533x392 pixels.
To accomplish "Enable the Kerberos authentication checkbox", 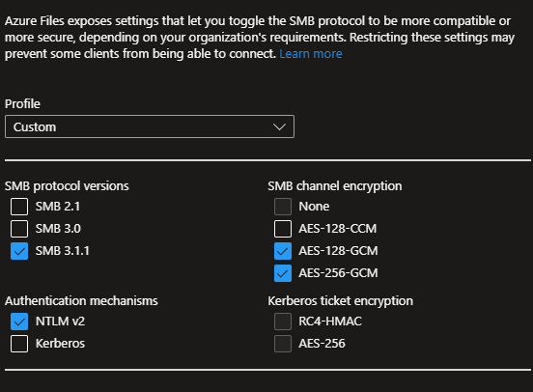I will [19, 344].
